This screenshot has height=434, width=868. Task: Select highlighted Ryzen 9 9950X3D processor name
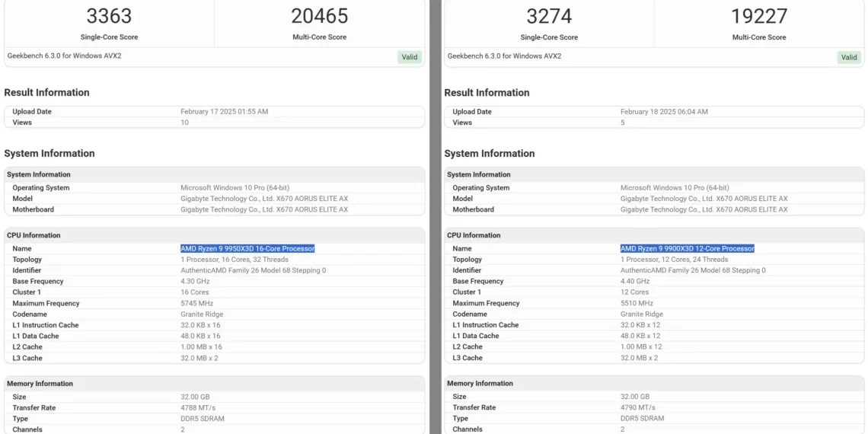[247, 248]
